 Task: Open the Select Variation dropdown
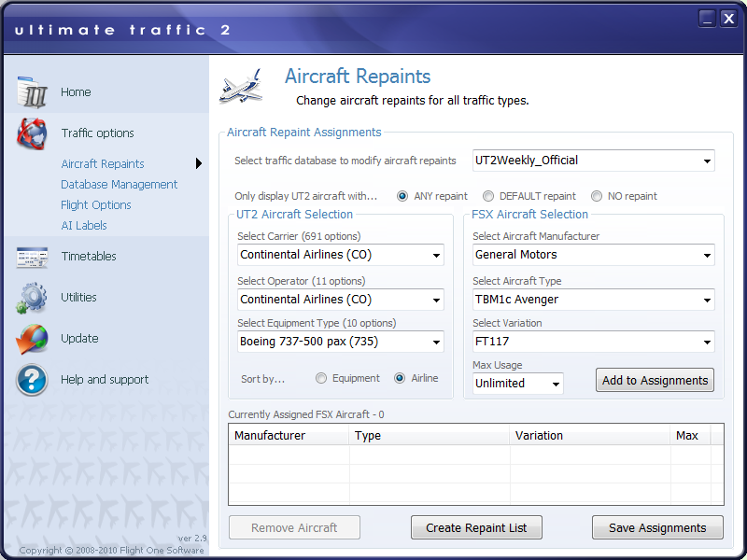tap(594, 342)
